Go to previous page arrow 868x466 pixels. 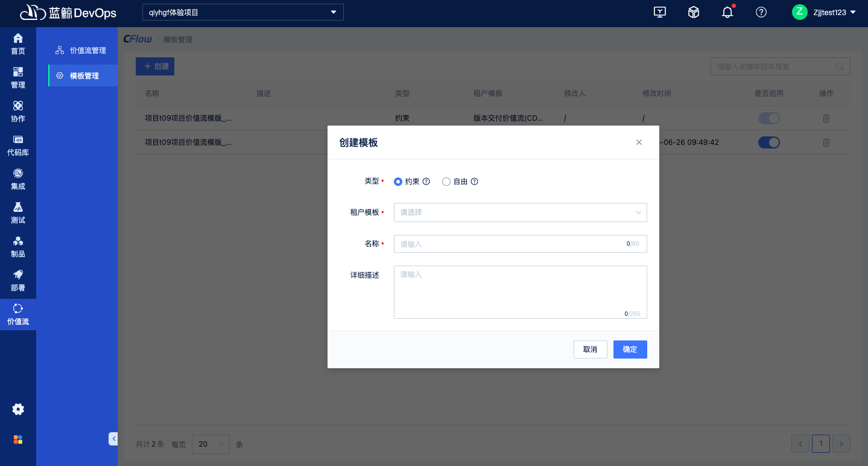pos(800,444)
